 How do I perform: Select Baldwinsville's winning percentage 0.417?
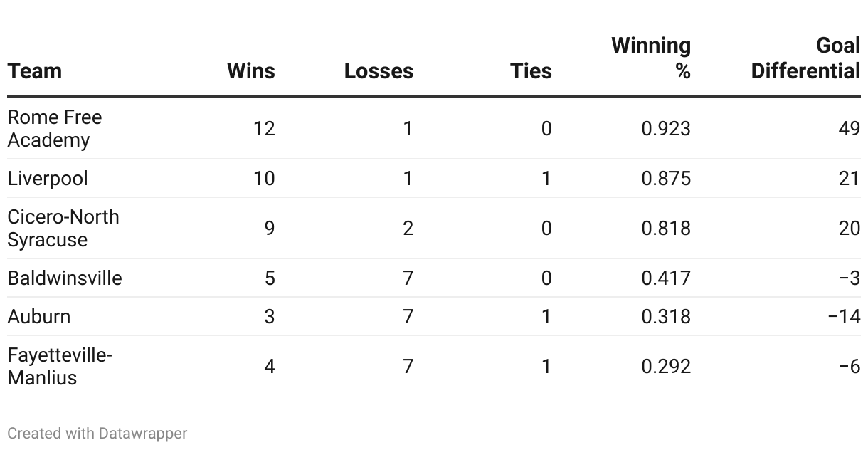666,278
